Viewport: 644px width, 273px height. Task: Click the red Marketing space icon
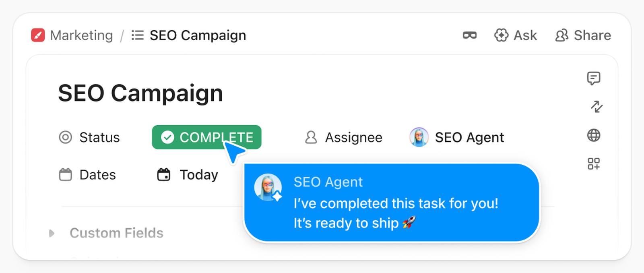(x=38, y=35)
